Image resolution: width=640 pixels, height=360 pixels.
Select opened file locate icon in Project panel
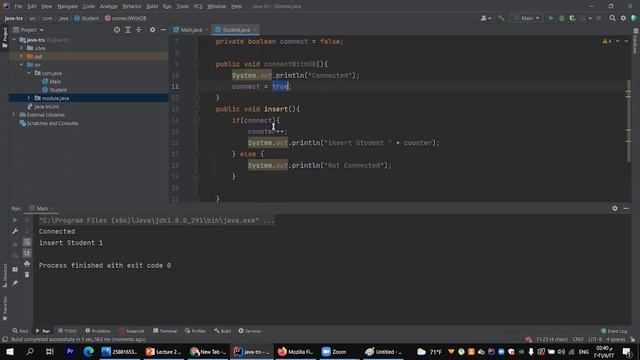pyautogui.click(x=117, y=30)
